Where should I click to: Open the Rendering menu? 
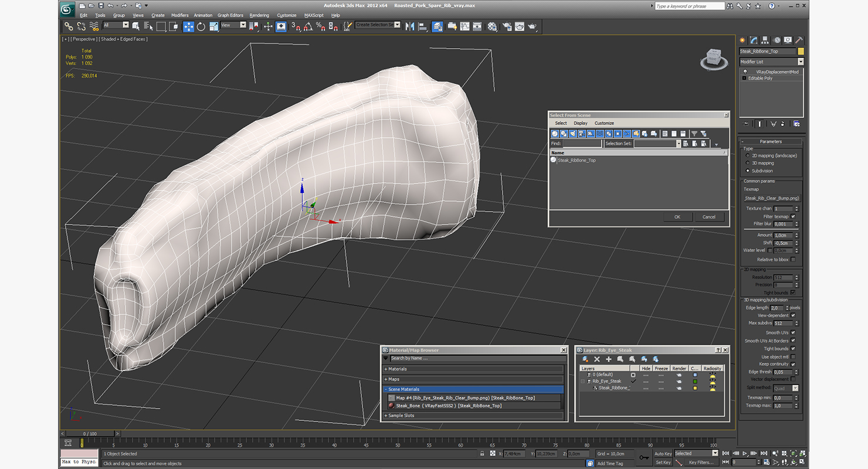[x=259, y=15]
